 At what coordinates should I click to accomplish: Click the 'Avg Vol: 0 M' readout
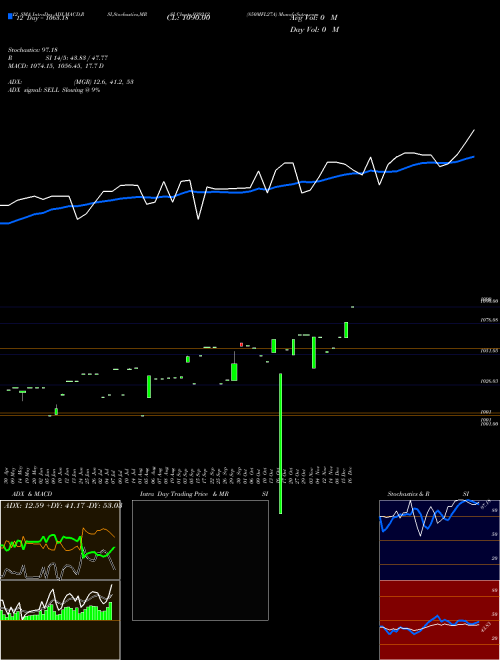(314, 18)
